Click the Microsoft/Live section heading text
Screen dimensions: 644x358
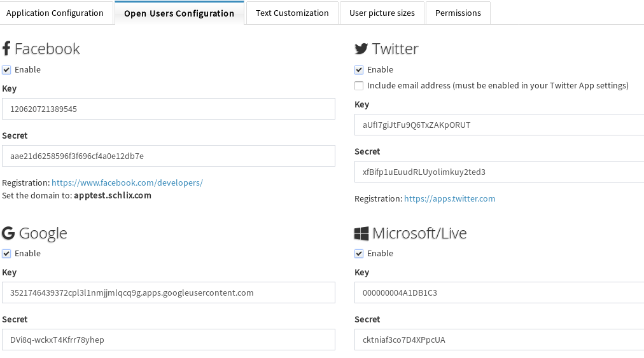[x=419, y=233]
